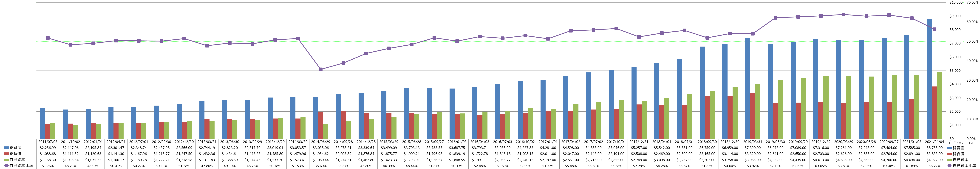Select the 56.58% ratio cell
The width and height of the screenshot is (980, 169).
pyautogui.click(x=616, y=166)
